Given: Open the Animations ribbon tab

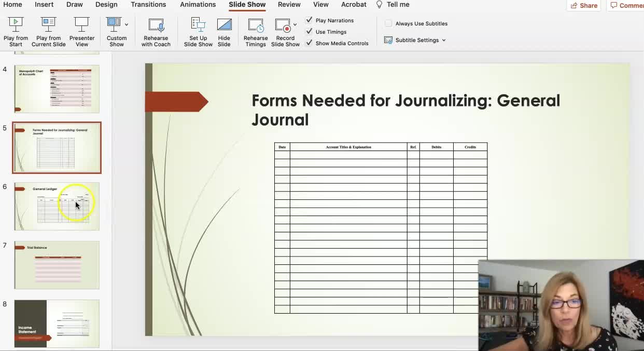Looking at the screenshot, I should [198, 5].
